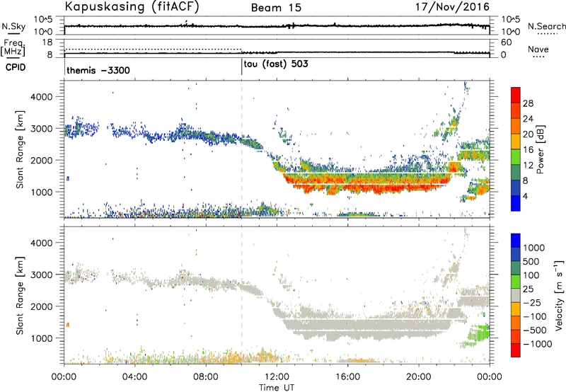Screen dimensions: 566x392
Task: Select the "themis -3300" CPID entry
Action: (98, 70)
